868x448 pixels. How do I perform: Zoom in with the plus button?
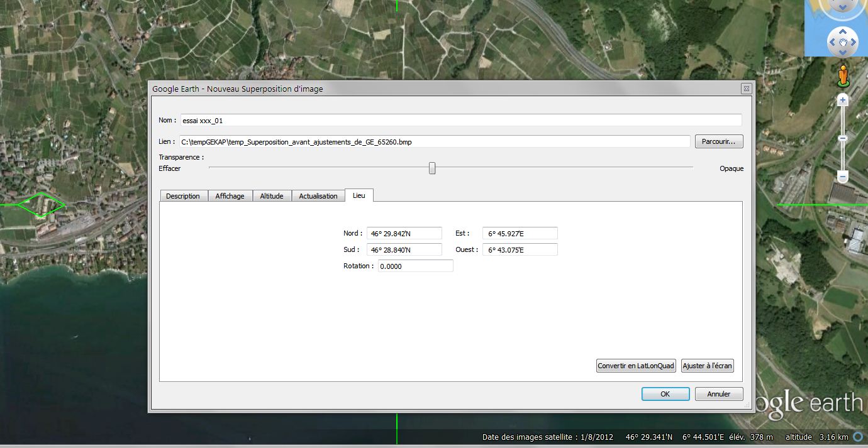coord(843,100)
